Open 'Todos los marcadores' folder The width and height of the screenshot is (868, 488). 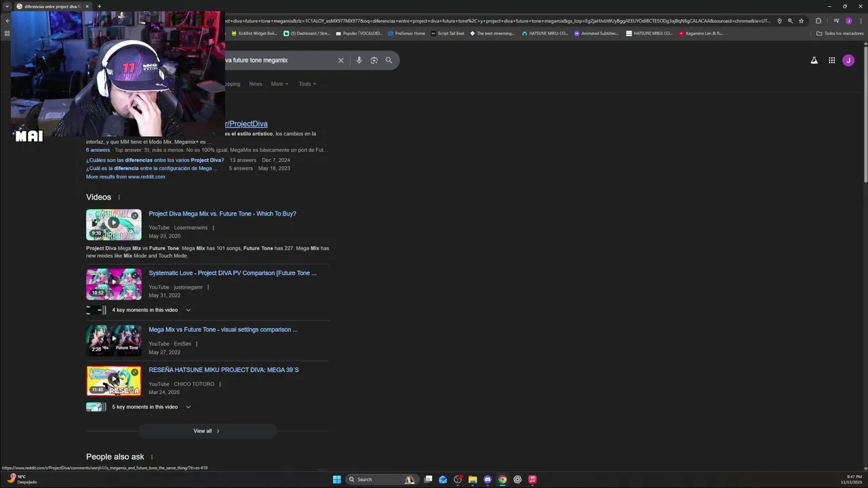pyautogui.click(x=840, y=33)
